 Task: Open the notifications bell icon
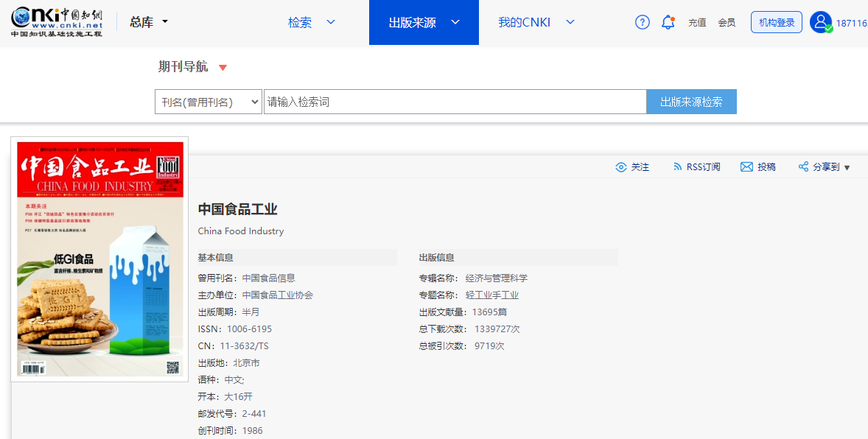(668, 22)
